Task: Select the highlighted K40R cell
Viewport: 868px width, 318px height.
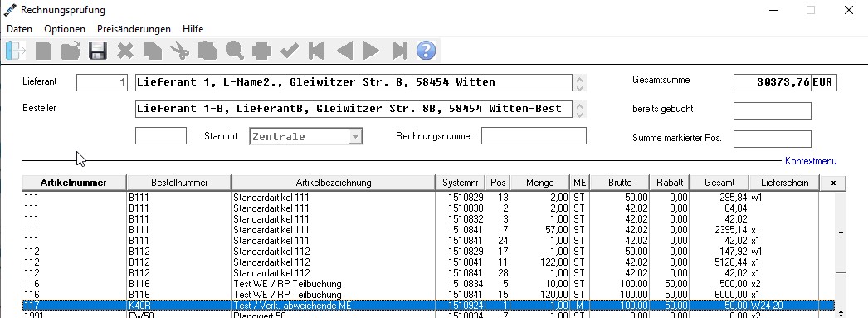Action: (x=178, y=306)
